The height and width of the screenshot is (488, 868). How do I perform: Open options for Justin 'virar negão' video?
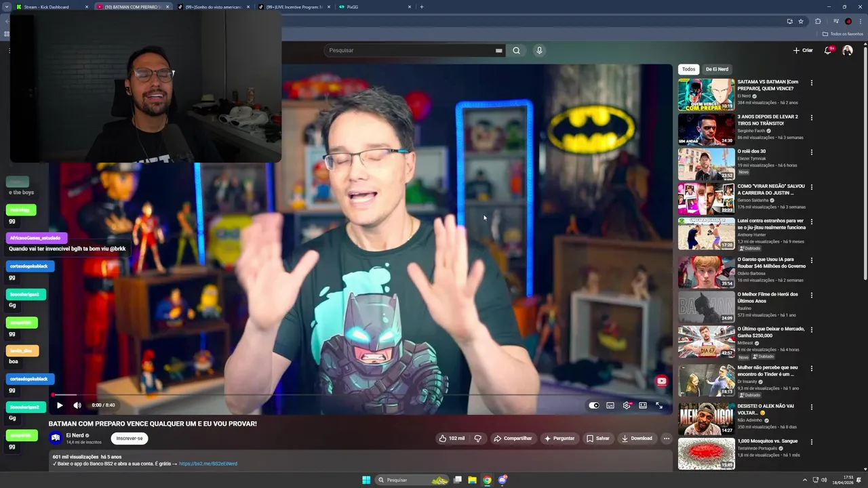(x=812, y=186)
